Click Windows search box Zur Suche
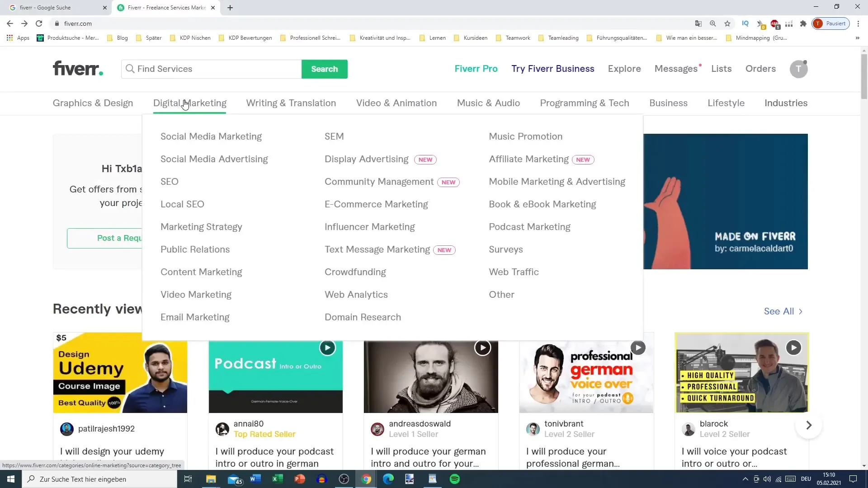 [x=99, y=479]
